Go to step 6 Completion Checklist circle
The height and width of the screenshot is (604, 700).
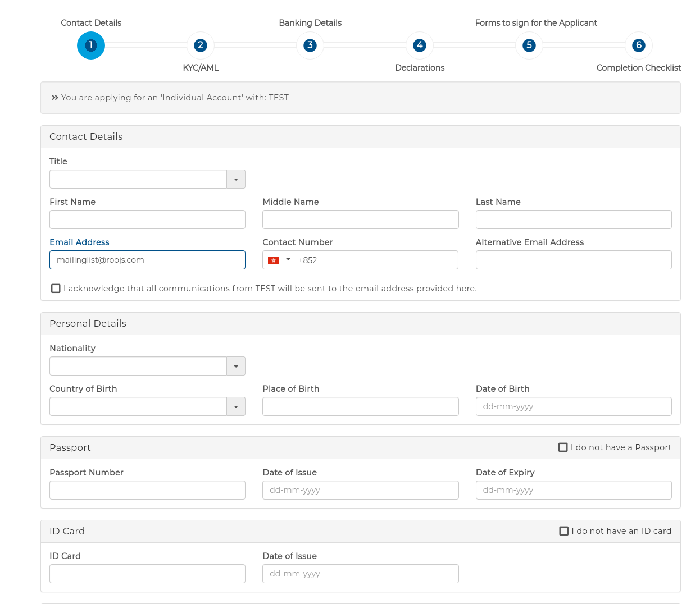pos(639,45)
